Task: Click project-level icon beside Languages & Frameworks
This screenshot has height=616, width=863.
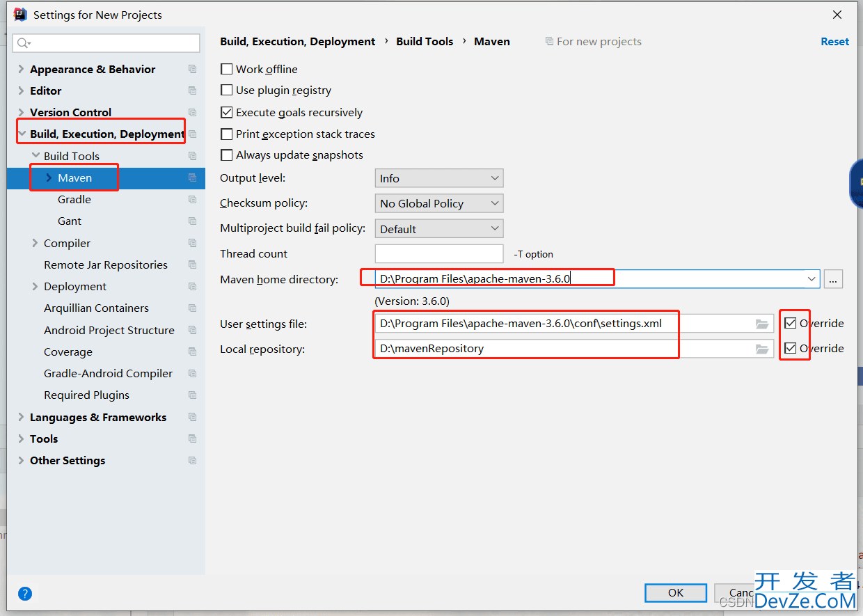Action: coord(193,418)
